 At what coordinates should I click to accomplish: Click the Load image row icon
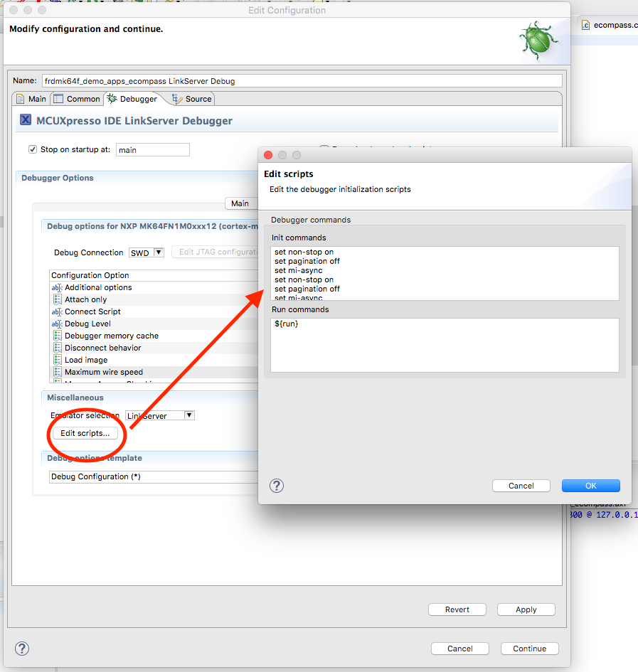pyautogui.click(x=58, y=360)
